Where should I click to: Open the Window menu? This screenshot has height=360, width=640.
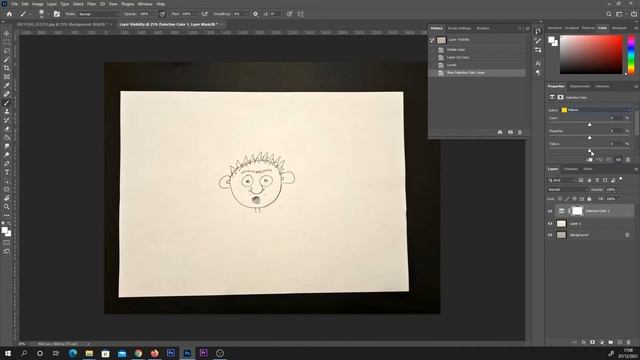[x=145, y=4]
